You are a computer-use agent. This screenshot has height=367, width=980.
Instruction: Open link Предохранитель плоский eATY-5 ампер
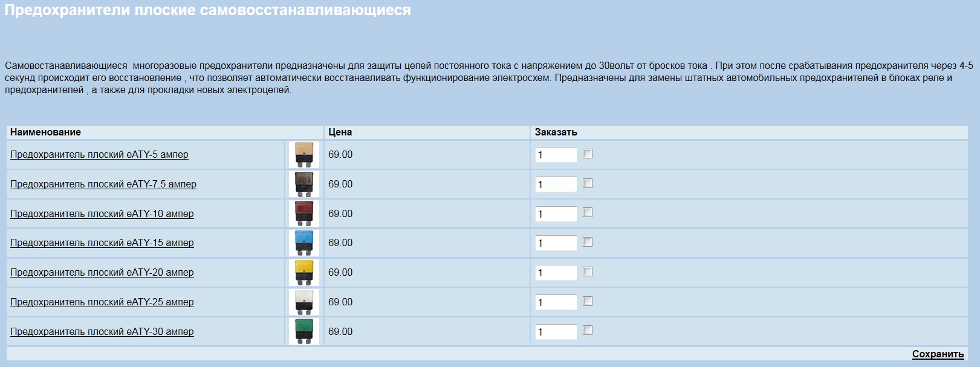[99, 155]
